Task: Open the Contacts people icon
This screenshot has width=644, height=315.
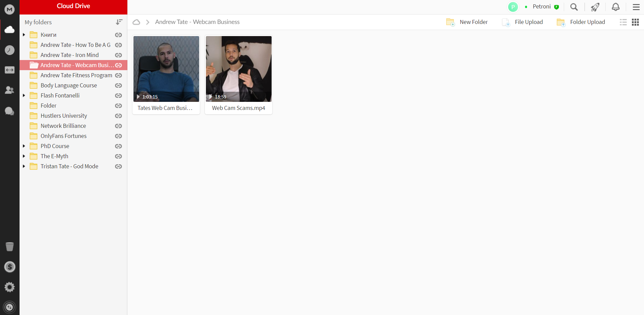Action: tap(9, 90)
